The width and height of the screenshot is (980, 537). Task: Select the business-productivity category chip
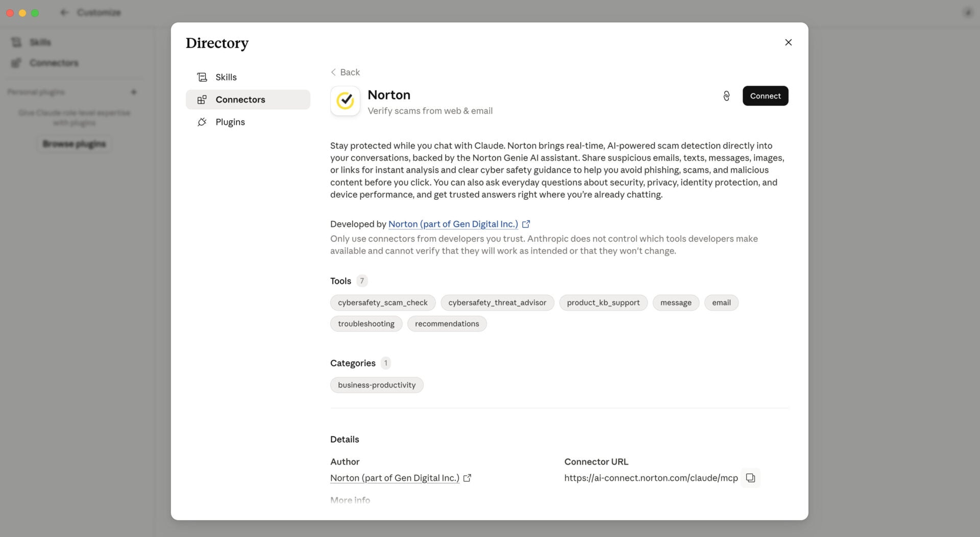pyautogui.click(x=377, y=385)
